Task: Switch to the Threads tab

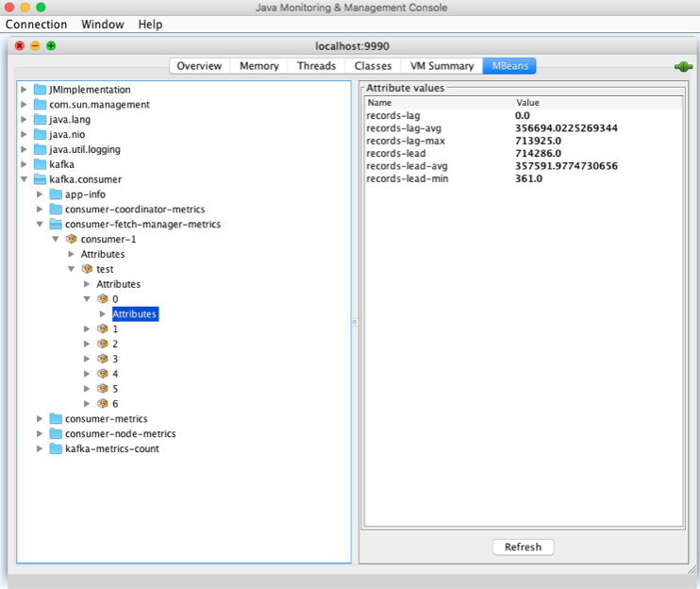Action: [x=316, y=66]
